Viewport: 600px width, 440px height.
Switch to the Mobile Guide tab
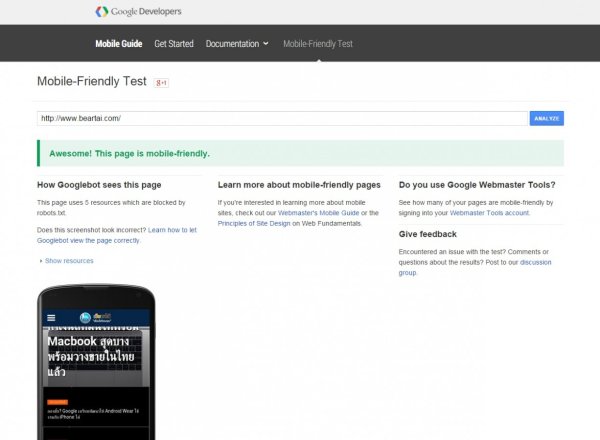pyautogui.click(x=119, y=44)
